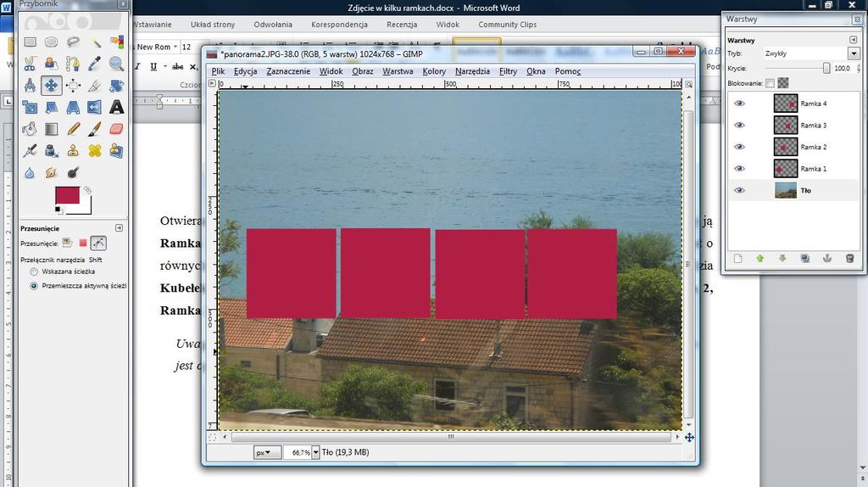Select the Move tool in toolbox

click(51, 86)
